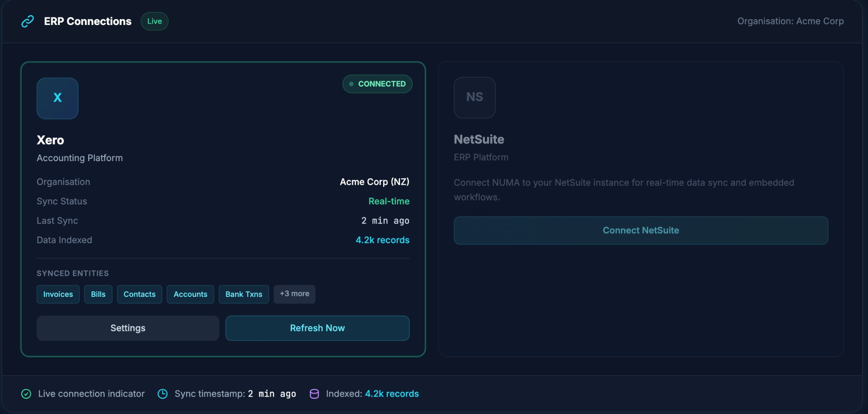Image resolution: width=868 pixels, height=414 pixels.
Task: Click the Live status badge
Action: coord(155,21)
